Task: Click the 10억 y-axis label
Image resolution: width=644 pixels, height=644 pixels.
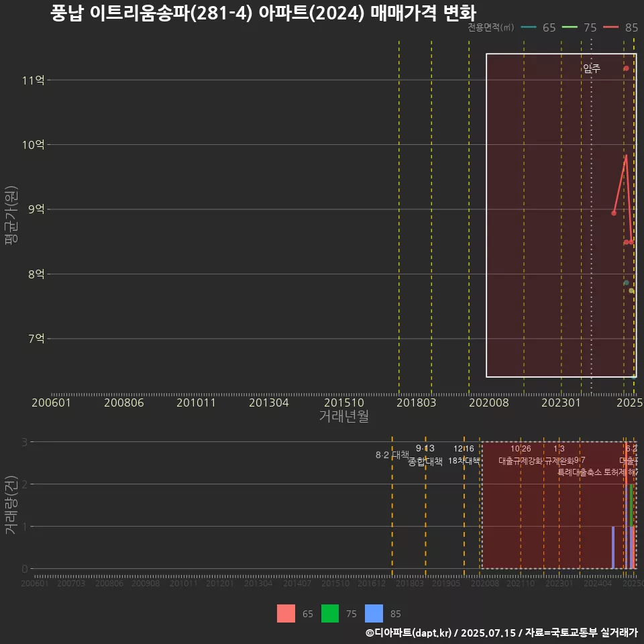Action: [34, 145]
